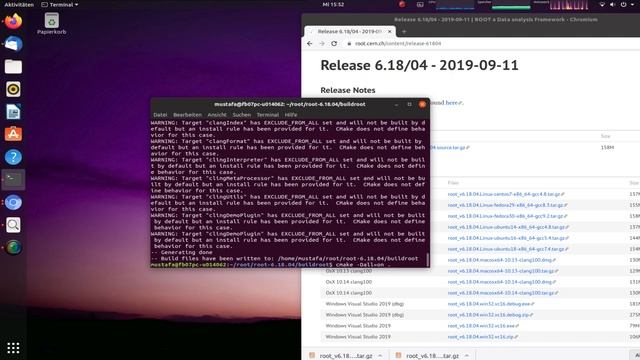Open the Terminal menu in terminal window
The width and height of the screenshot is (640, 360).
tap(268, 115)
